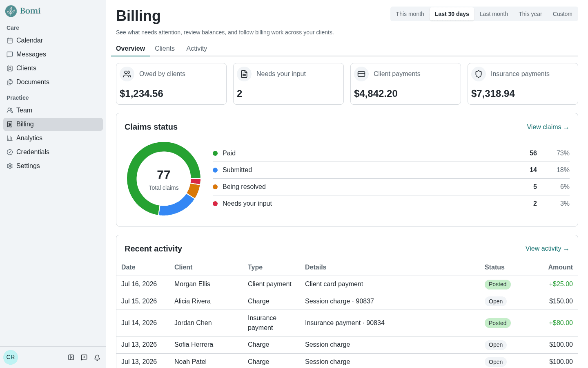Open the Team page
588x368 pixels.
point(53,110)
